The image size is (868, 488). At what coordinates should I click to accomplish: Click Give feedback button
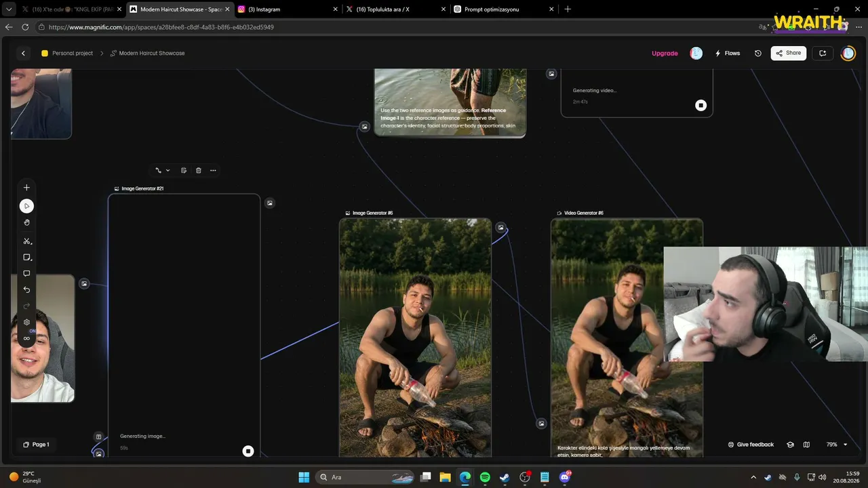(x=751, y=445)
